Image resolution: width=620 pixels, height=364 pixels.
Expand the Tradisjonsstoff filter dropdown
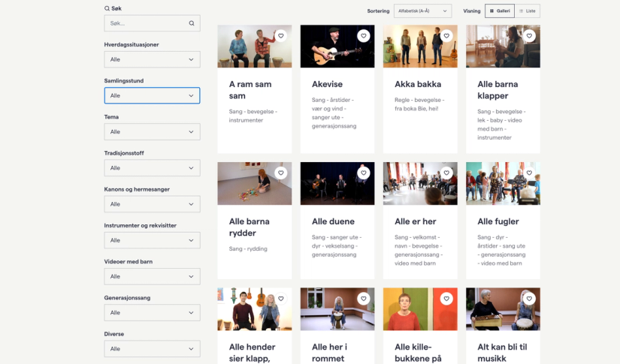(153, 168)
